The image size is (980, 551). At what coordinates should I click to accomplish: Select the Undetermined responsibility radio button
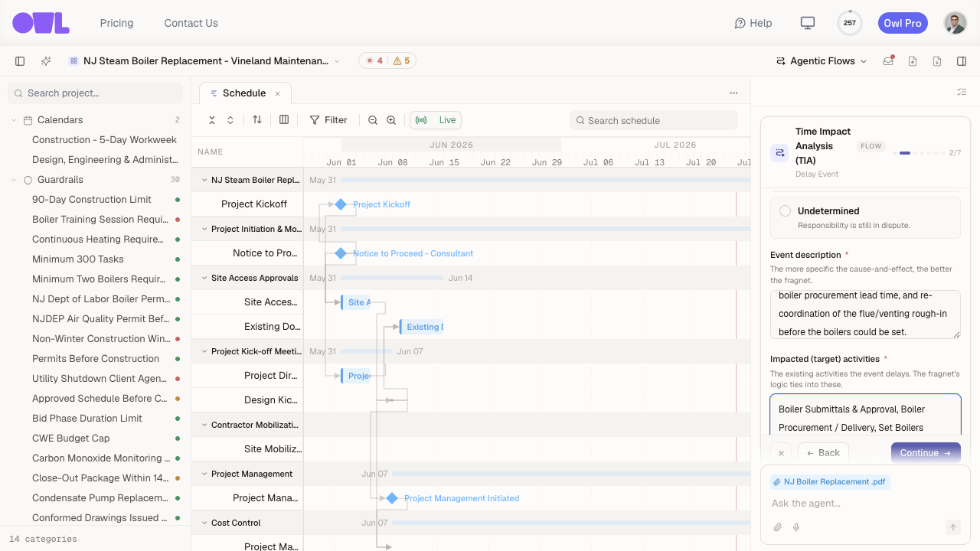tap(785, 211)
